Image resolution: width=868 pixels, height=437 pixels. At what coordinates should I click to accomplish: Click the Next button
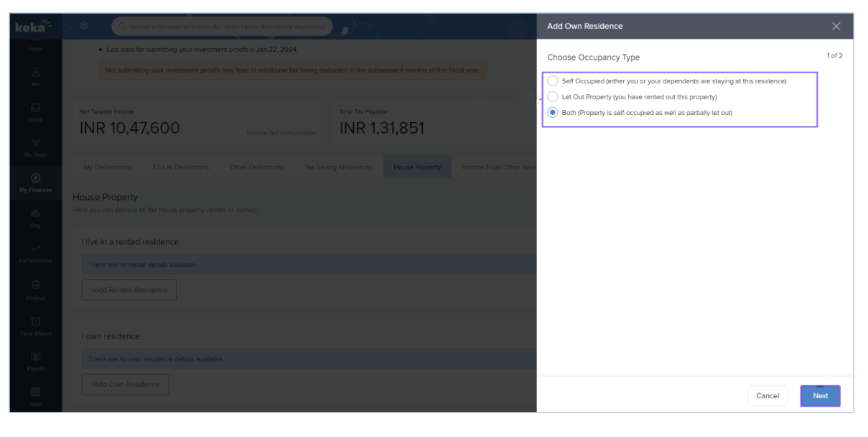coord(820,395)
